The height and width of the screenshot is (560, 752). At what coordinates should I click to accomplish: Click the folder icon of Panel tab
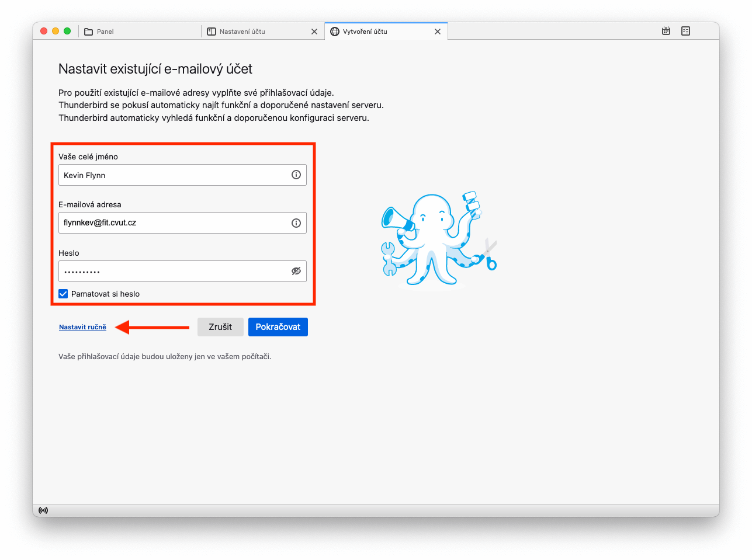pyautogui.click(x=89, y=32)
